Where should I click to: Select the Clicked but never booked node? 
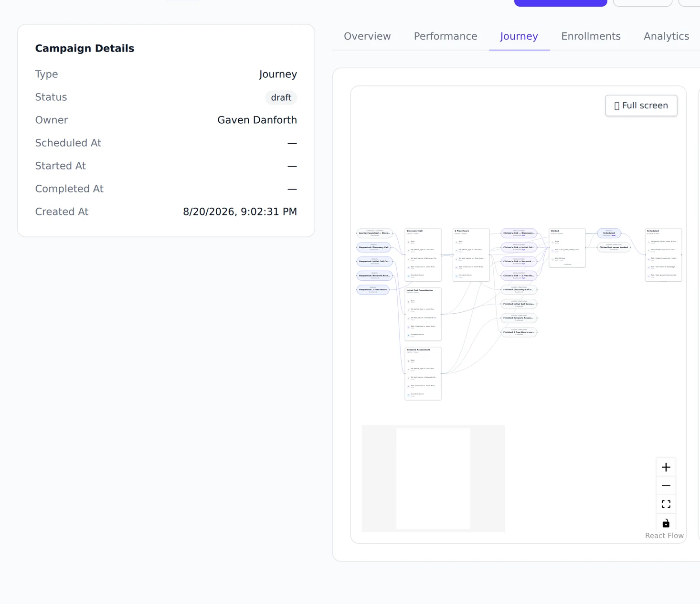614,247
